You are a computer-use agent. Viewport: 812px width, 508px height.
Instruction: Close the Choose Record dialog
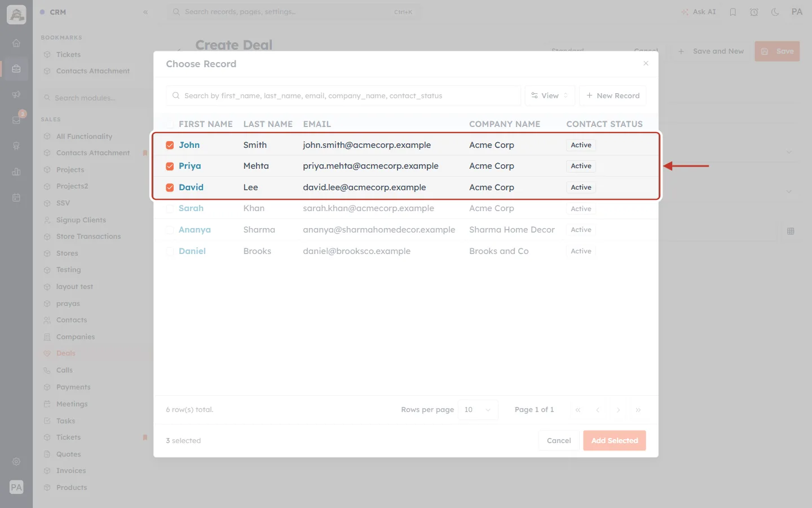pos(646,63)
